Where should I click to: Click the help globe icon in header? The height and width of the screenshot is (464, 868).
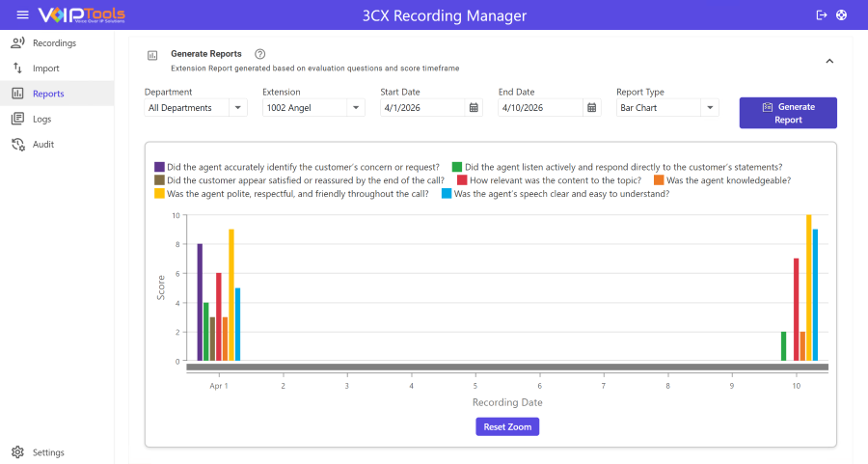point(842,15)
